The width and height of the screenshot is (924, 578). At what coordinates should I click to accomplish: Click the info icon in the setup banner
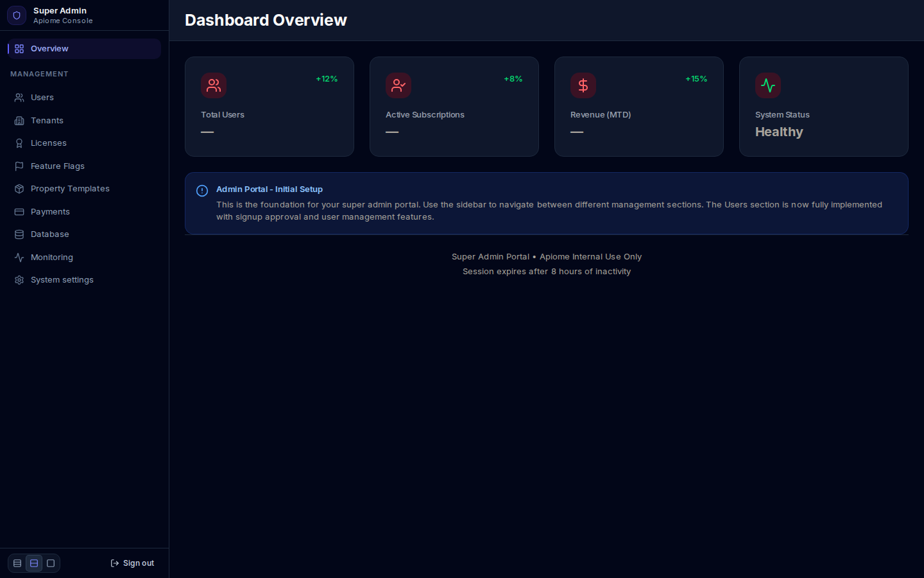[202, 191]
